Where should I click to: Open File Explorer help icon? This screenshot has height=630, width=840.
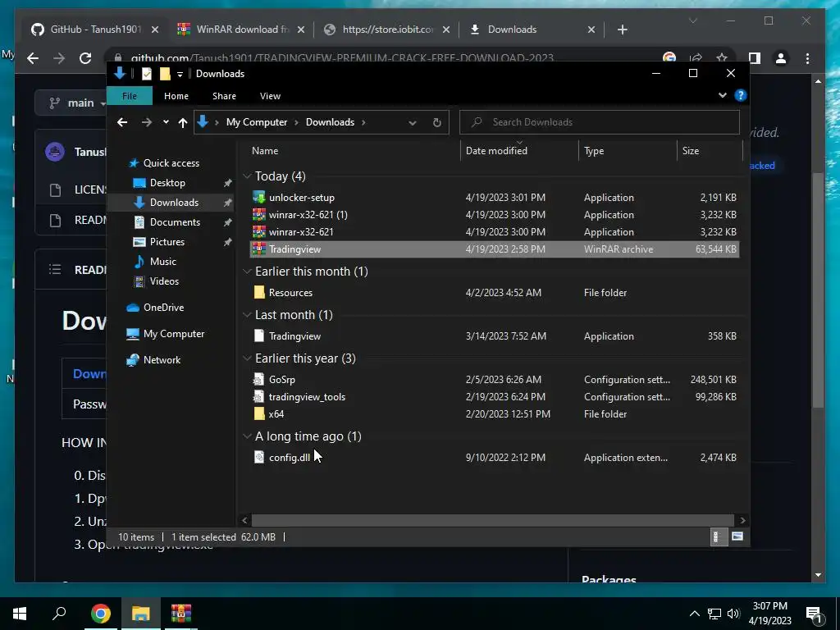pyautogui.click(x=741, y=95)
